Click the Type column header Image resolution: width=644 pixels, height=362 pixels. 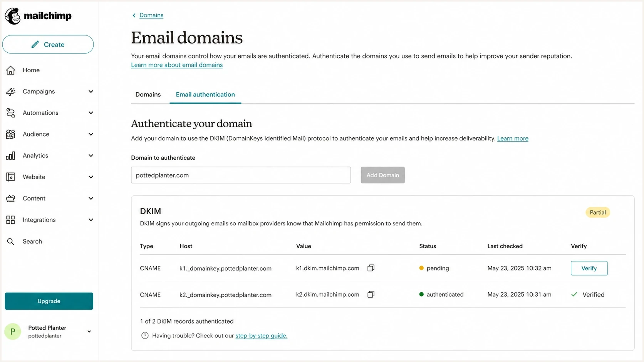point(146,246)
